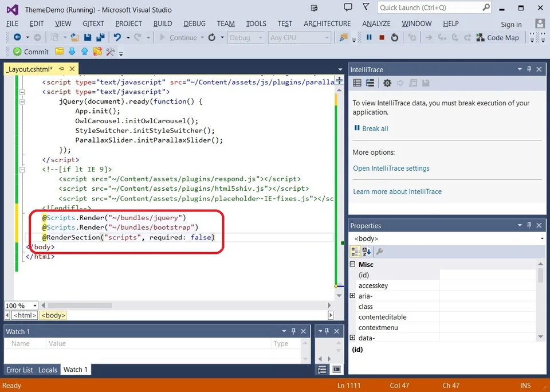Select the <html> breadcrumb tag

(25, 315)
